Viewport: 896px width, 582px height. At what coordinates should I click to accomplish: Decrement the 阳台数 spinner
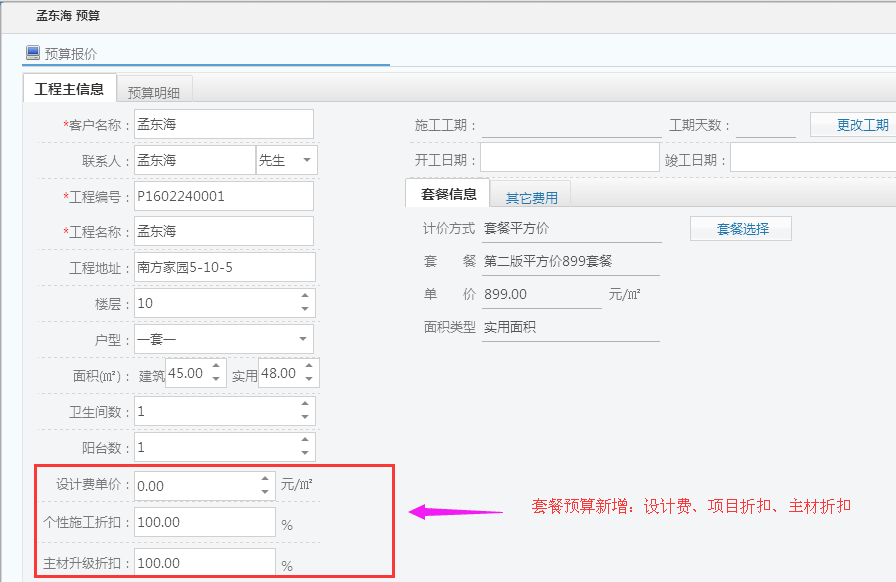tap(305, 453)
